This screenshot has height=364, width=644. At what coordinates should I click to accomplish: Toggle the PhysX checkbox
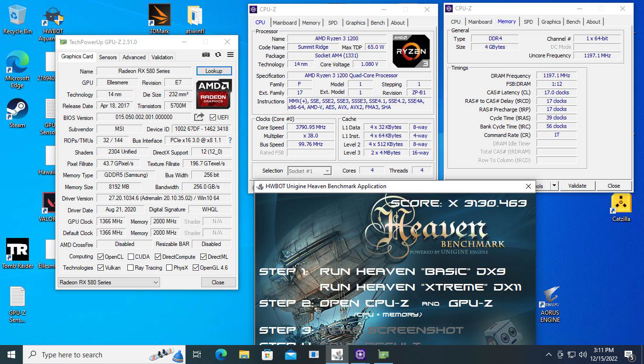169,267
